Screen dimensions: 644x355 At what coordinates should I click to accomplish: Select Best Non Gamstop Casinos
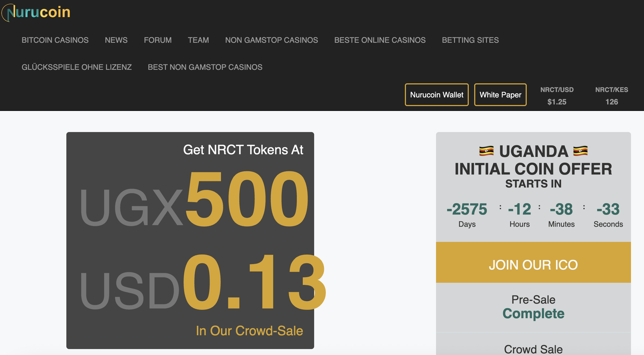205,67
